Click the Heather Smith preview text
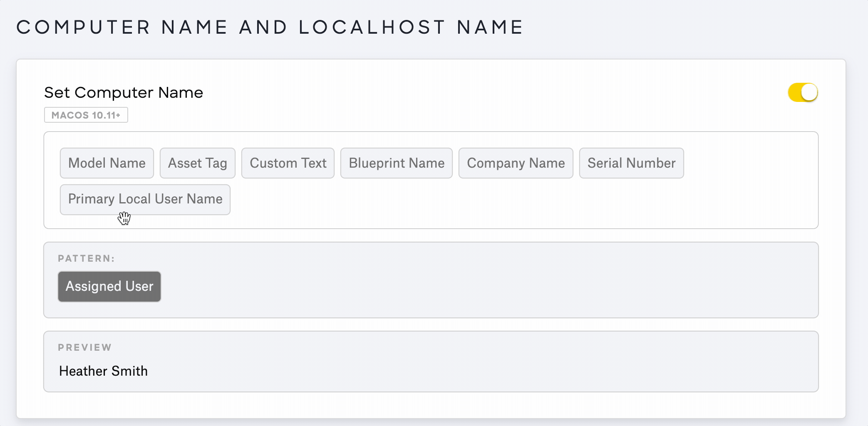This screenshot has height=426, width=868. tap(103, 371)
